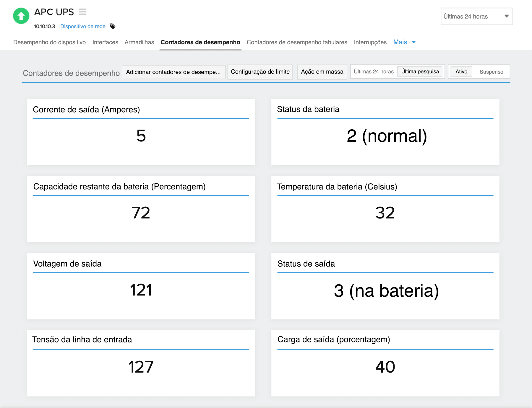Image resolution: width=532 pixels, height=408 pixels.
Task: Click the Carga de saída (porcentagem) title
Action: 334,340
